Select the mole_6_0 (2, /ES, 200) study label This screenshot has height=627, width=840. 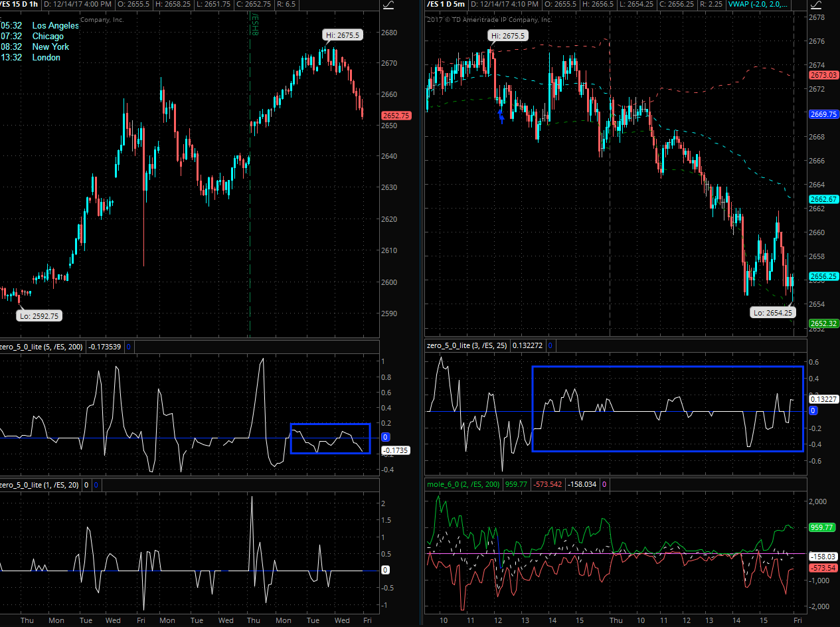click(x=462, y=484)
